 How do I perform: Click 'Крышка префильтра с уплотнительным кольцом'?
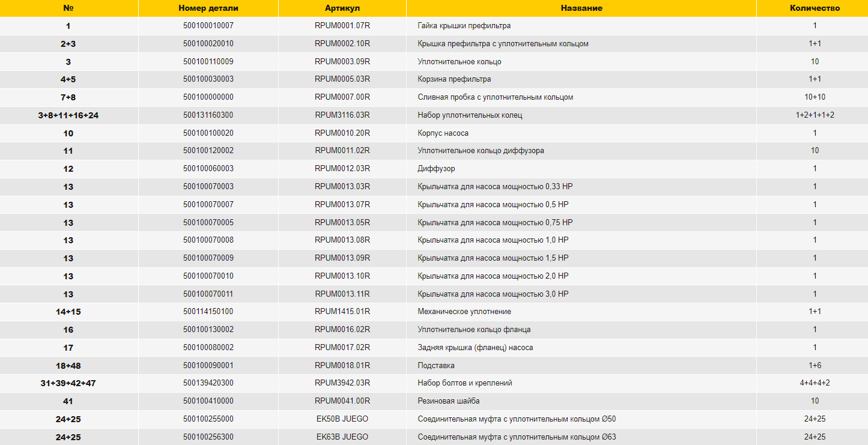tap(503, 44)
